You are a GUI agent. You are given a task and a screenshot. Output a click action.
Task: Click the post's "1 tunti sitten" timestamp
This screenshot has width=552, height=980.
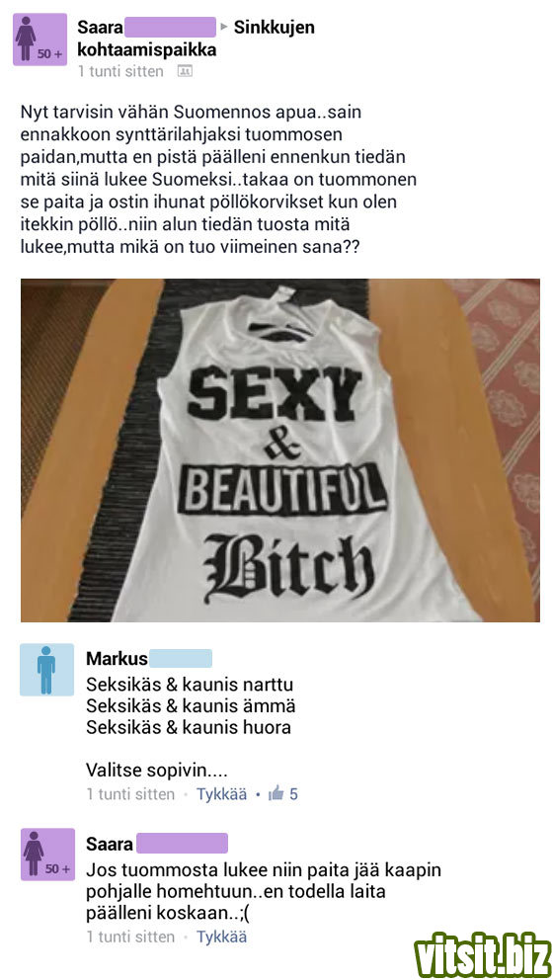[120, 71]
